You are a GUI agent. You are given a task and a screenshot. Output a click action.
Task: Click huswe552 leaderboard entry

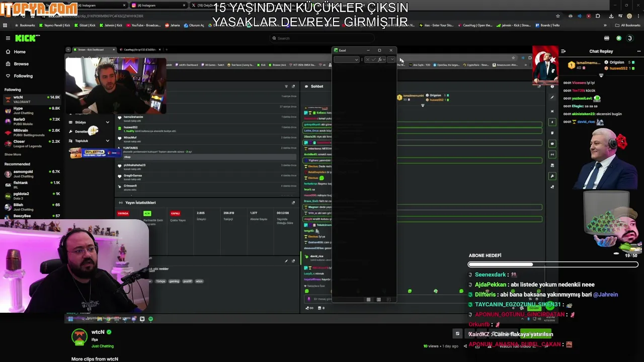[x=619, y=68]
